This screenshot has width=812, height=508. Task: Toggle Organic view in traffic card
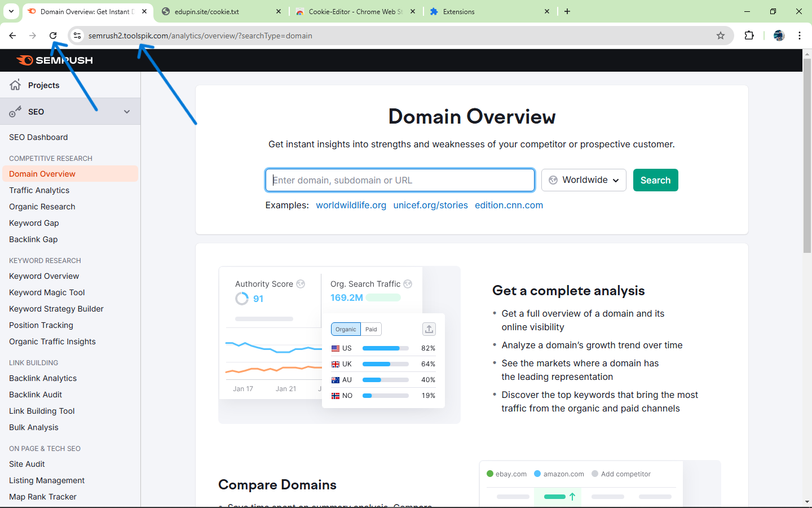click(x=346, y=329)
